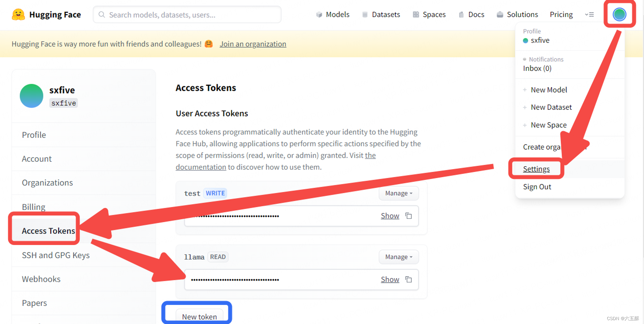Open Inbox (0) notifications
The width and height of the screenshot is (644, 324).
coord(537,68)
